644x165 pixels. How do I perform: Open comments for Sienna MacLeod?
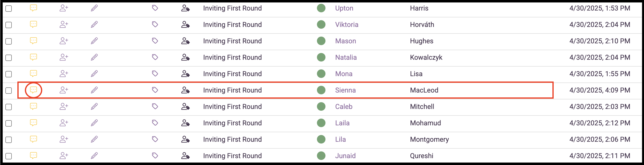34,90
